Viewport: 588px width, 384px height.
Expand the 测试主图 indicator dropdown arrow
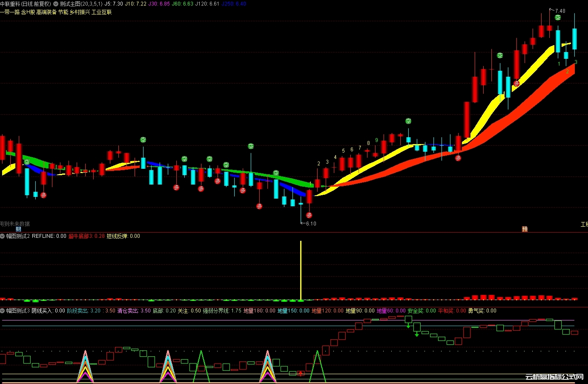click(x=56, y=4)
